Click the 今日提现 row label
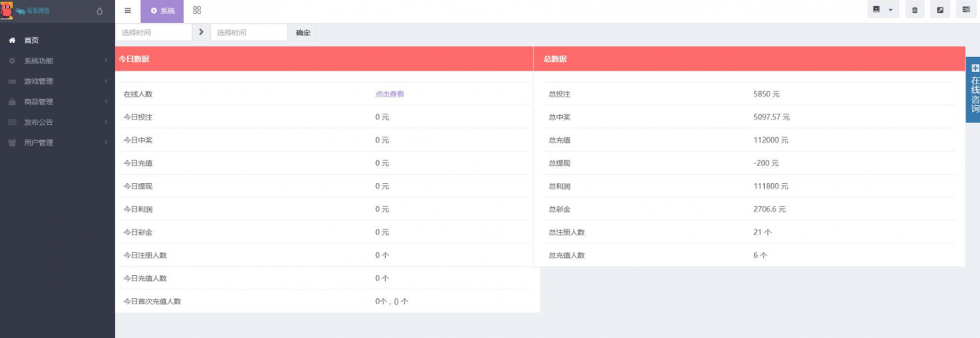Screen dimensions: 980x338 [139, 186]
